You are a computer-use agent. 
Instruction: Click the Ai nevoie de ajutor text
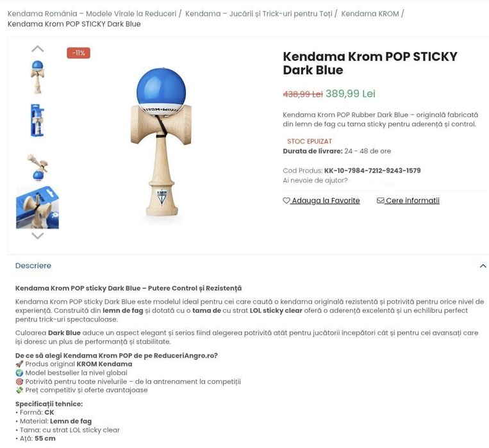(x=315, y=181)
